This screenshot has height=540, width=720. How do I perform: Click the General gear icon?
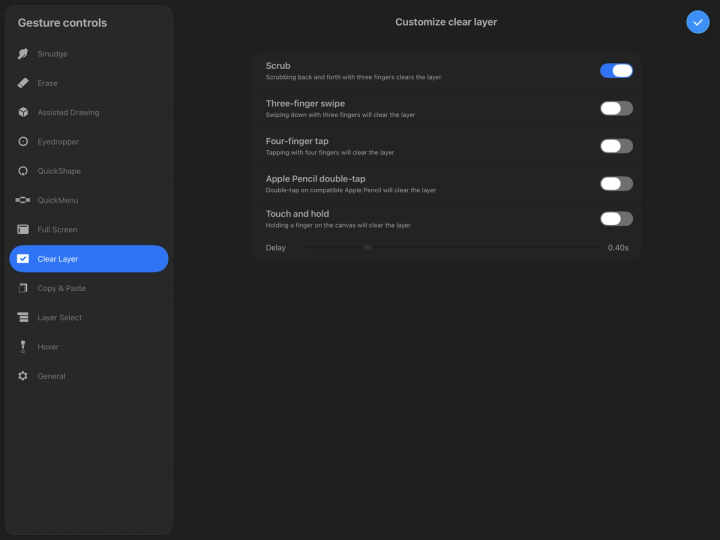pyautogui.click(x=23, y=376)
